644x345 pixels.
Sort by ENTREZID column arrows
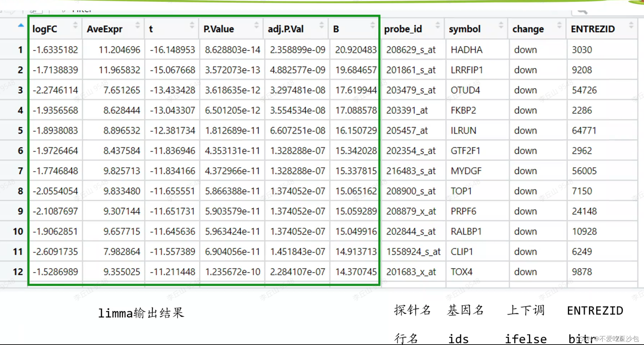pyautogui.click(x=631, y=25)
